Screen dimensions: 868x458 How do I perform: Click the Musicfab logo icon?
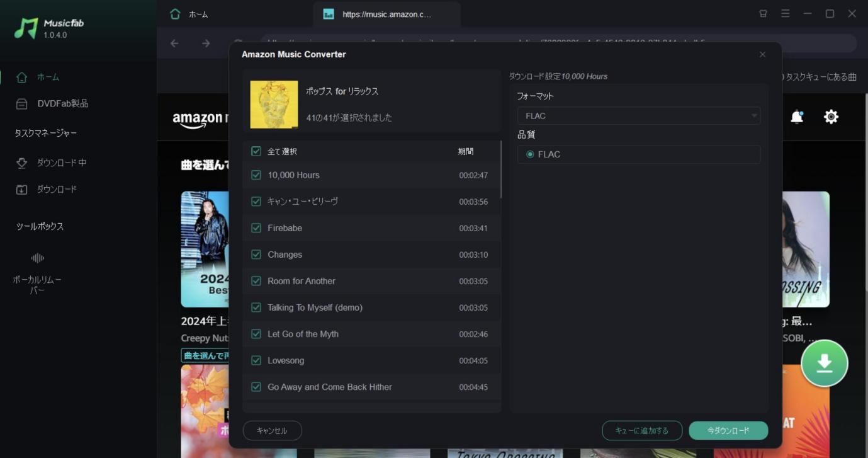26,28
